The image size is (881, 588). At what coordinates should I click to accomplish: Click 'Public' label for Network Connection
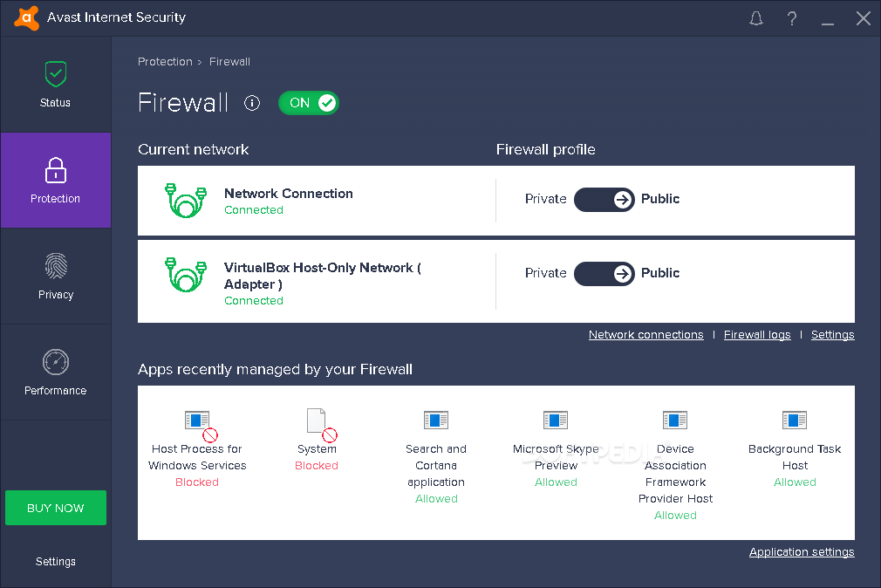(x=660, y=199)
